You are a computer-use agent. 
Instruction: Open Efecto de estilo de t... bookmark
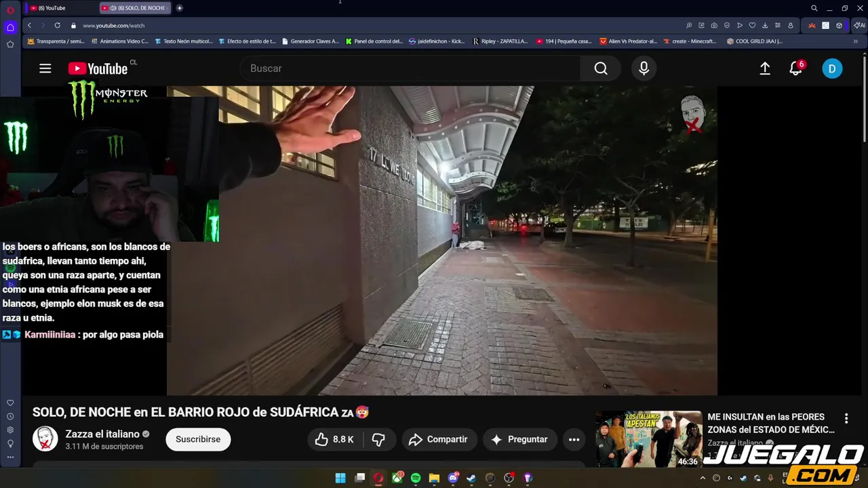pos(248,41)
